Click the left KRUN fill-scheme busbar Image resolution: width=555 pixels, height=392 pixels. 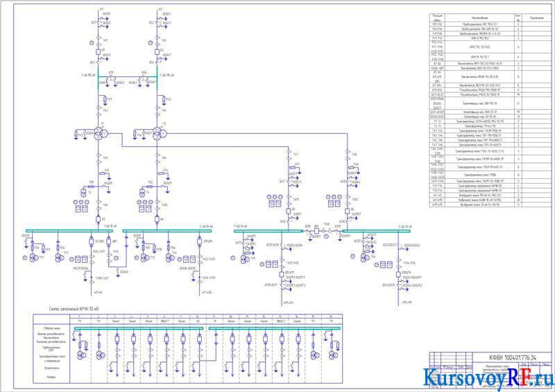tap(139, 329)
